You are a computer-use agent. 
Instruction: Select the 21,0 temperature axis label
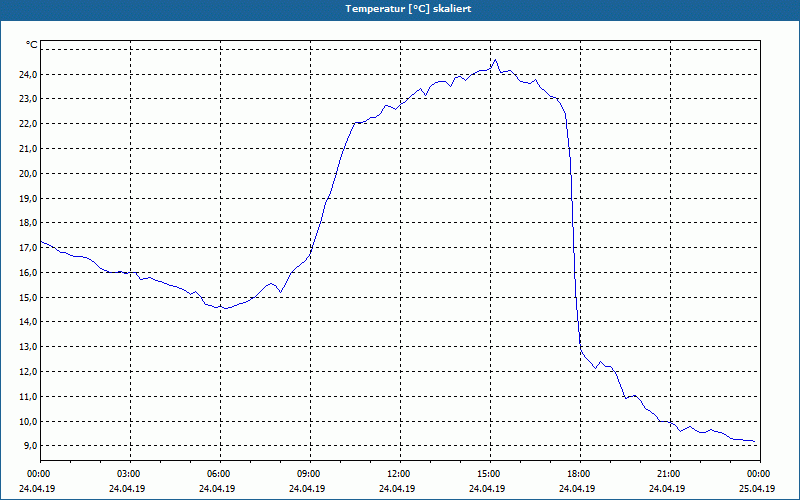click(28, 148)
